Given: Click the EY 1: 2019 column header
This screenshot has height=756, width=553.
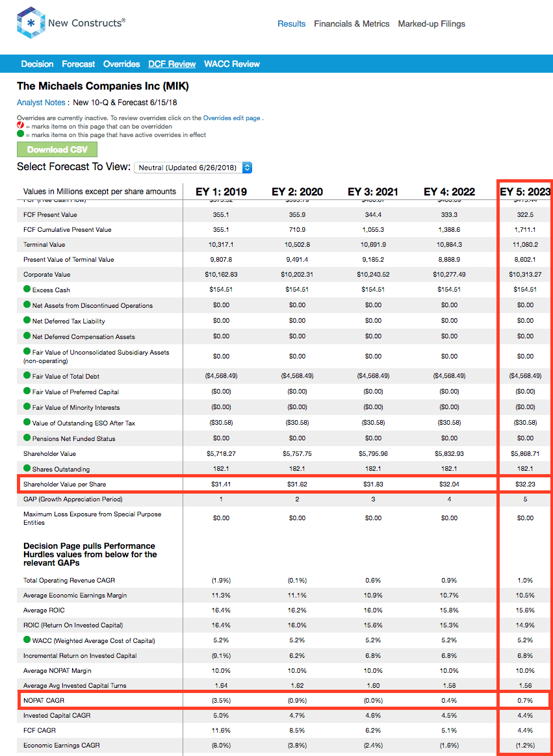Looking at the screenshot, I should 221,192.
